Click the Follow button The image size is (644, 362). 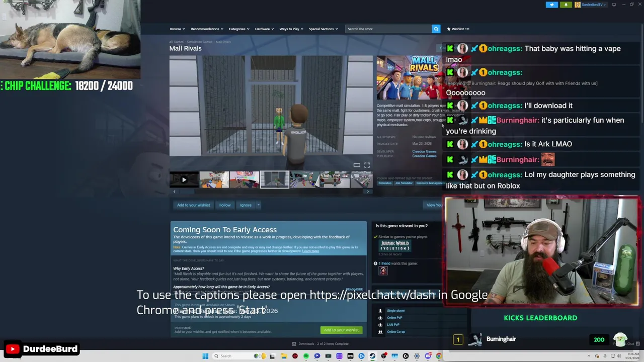tap(225, 205)
